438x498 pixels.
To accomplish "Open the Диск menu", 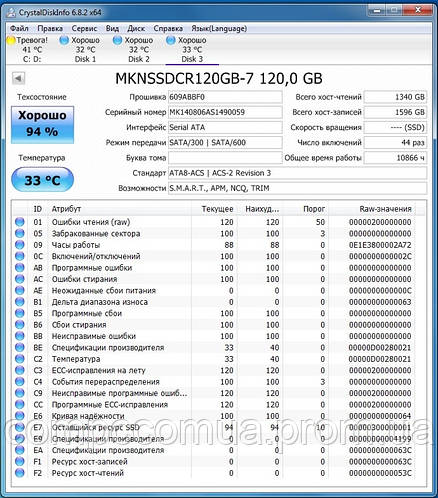I will click(x=136, y=29).
